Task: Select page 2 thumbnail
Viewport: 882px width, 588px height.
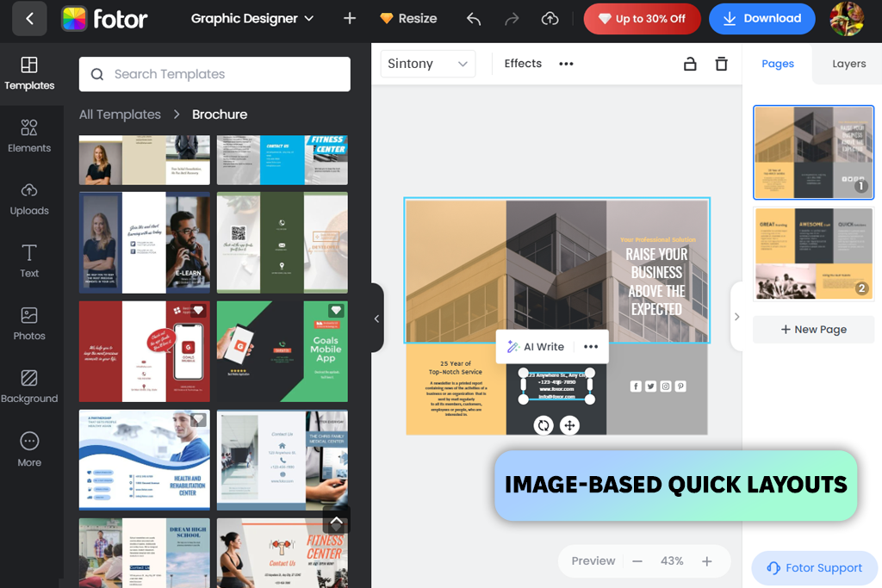Action: tap(813, 253)
